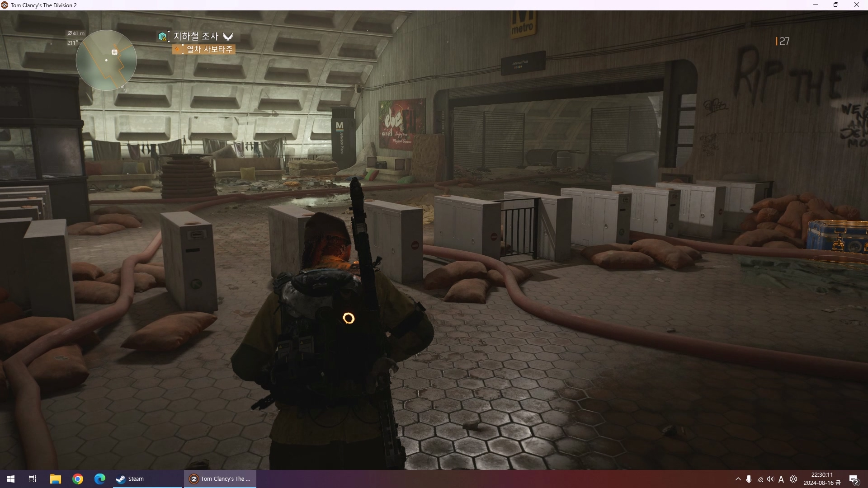Click the winged emblem after 지하철 조사
868x488 pixels.
[228, 37]
